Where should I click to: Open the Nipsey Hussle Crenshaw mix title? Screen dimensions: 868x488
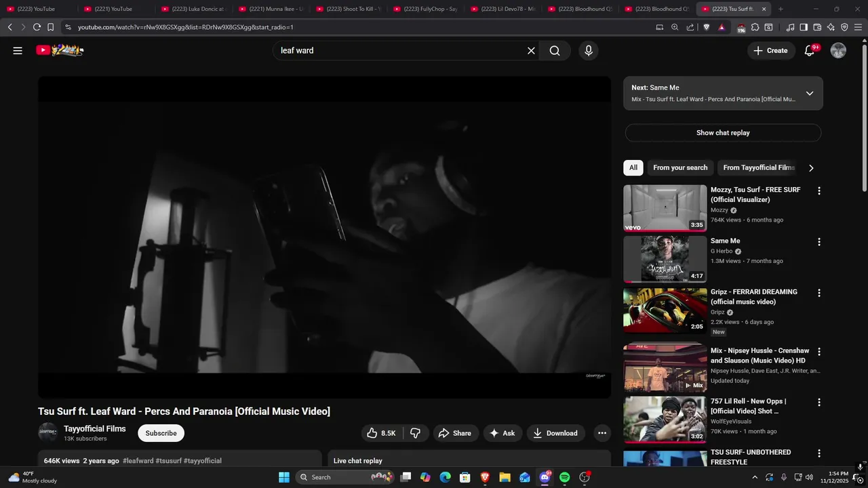coord(759,356)
